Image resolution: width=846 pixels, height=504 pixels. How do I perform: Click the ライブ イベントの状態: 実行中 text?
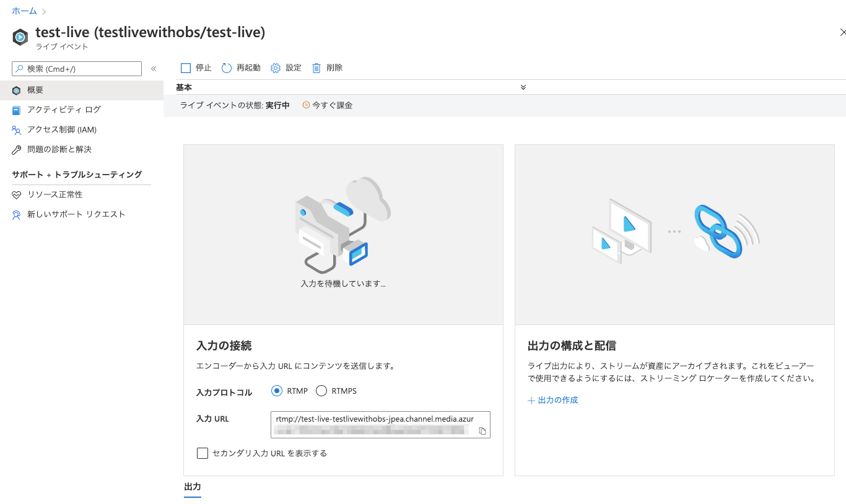coord(235,105)
